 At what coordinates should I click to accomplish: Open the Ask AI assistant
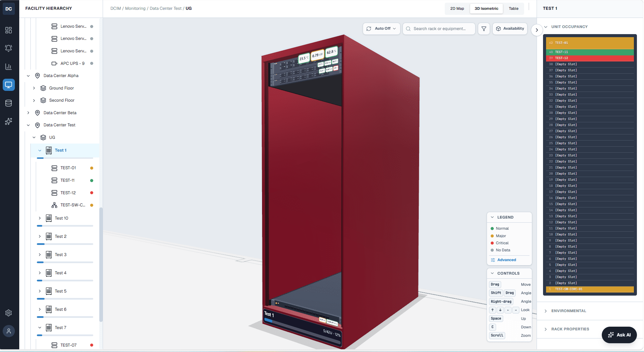[619, 335]
